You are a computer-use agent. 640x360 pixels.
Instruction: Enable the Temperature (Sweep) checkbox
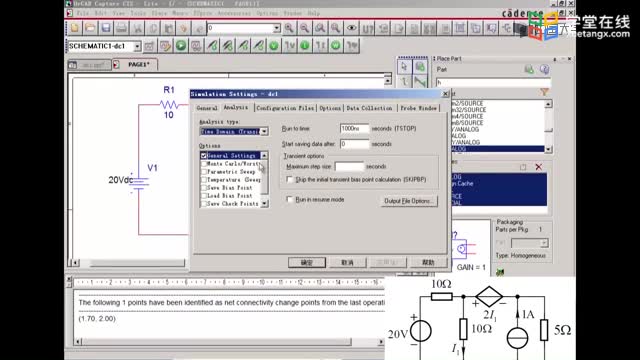tap(204, 180)
